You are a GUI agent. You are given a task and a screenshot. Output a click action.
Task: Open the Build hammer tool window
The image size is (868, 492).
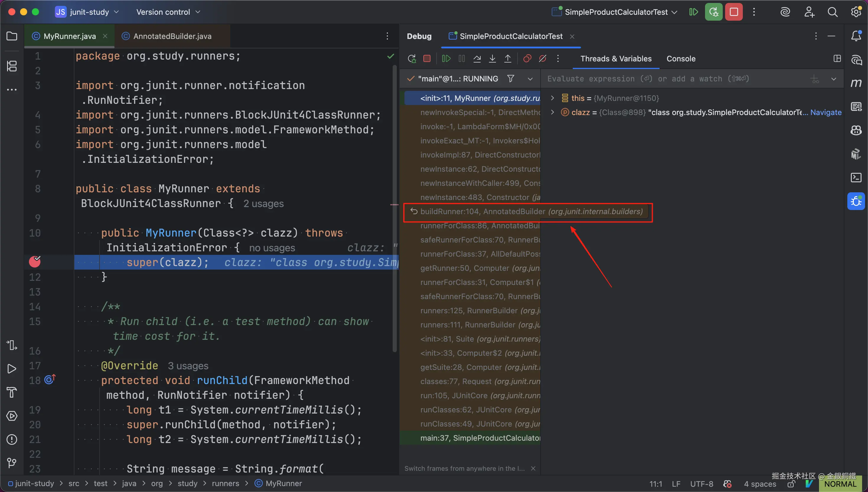click(12, 392)
